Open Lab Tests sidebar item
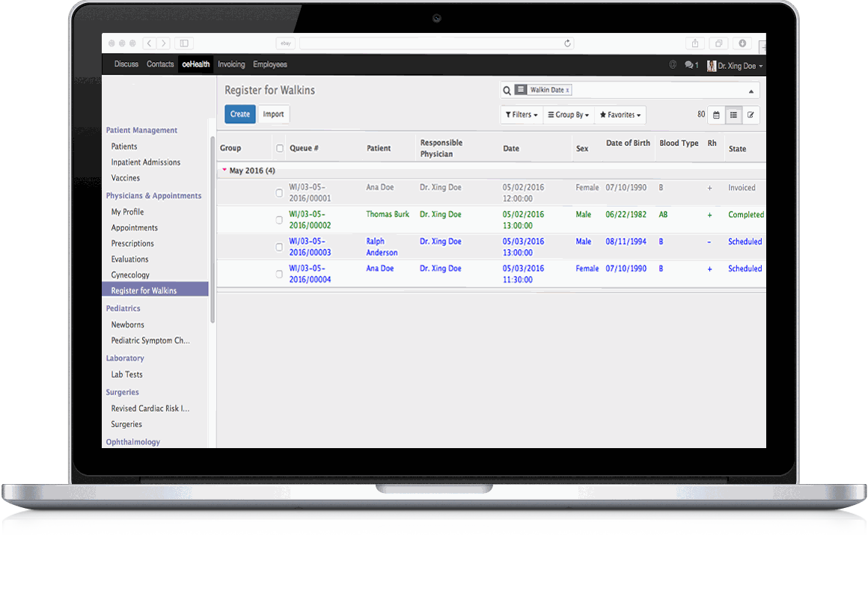Viewport: 868px width, 594px height. click(126, 374)
